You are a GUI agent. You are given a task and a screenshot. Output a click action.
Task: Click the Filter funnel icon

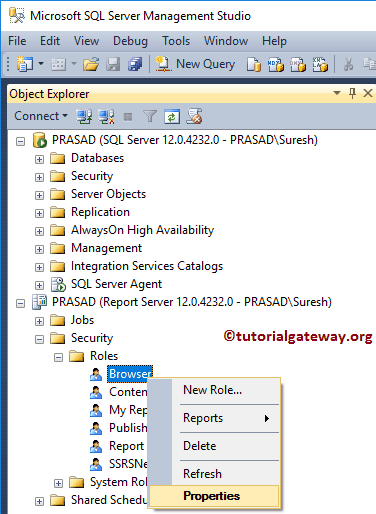pos(150,116)
